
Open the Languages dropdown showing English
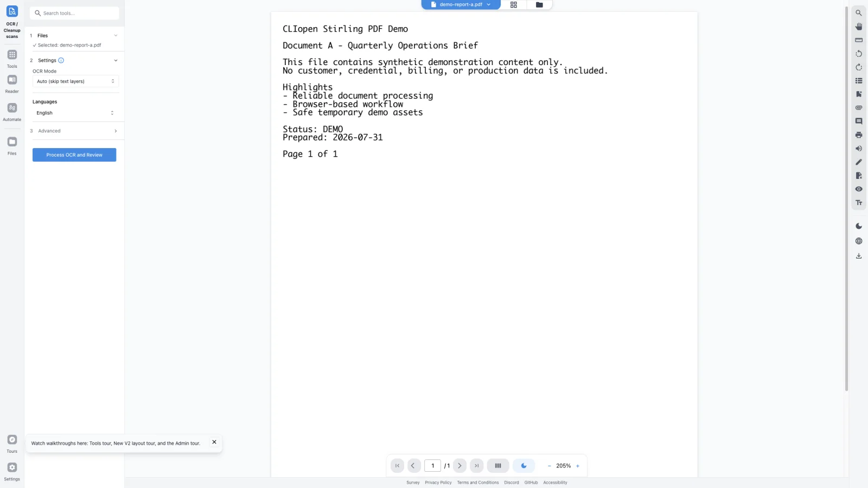pos(75,113)
